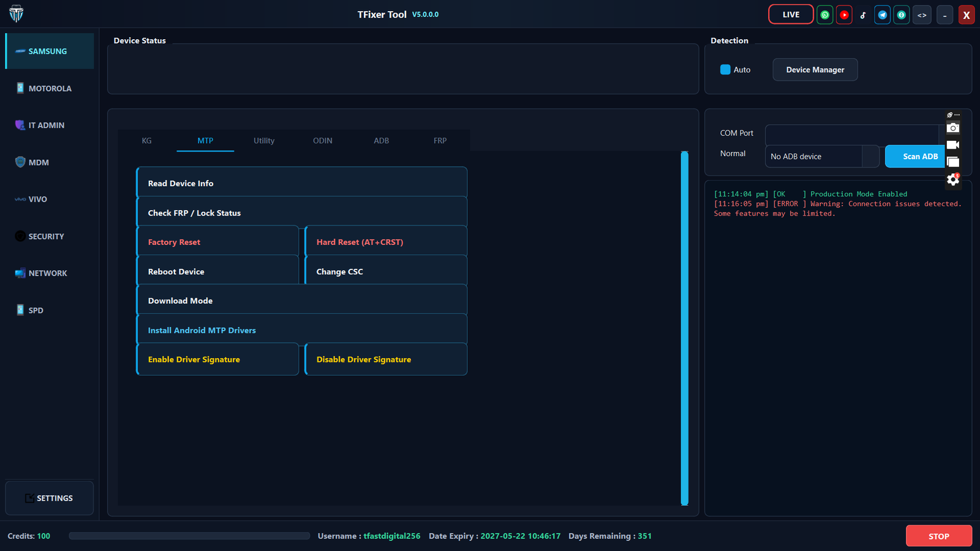Choose Change CSC
Image resolution: width=980 pixels, height=551 pixels.
[x=386, y=271]
